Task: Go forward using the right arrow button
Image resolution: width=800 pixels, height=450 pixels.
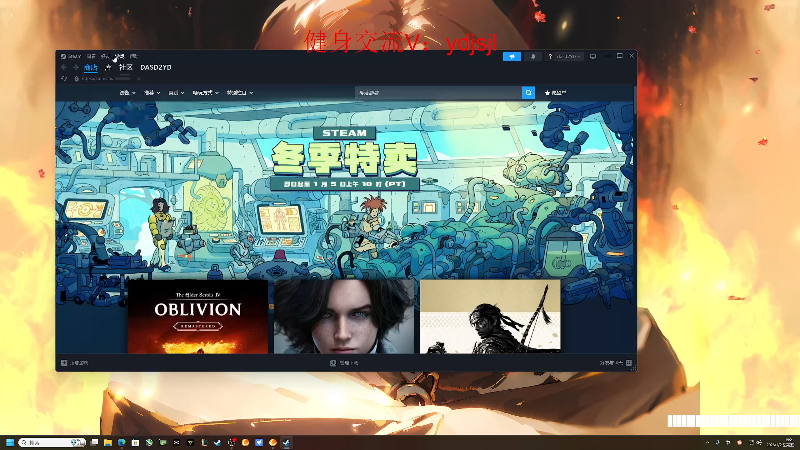Action: click(76, 67)
